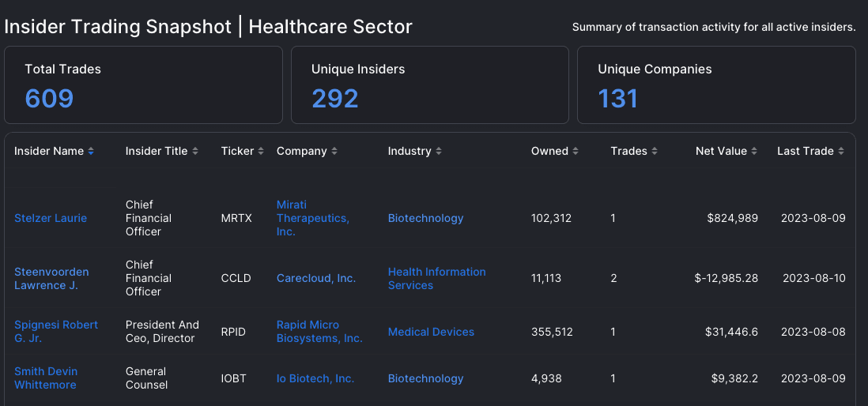
Task: Open Rapid Micro Biosystems, Inc. link
Action: point(319,331)
